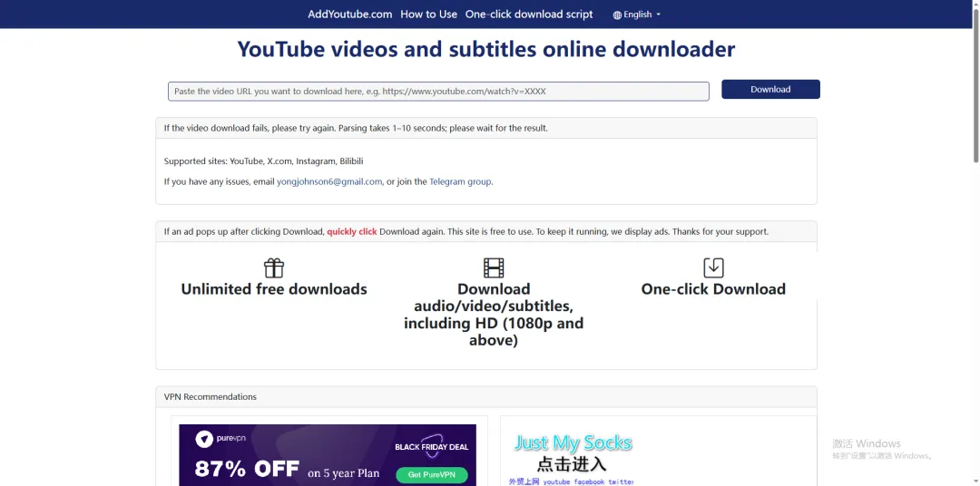The image size is (980, 486).
Task: Click the blue Download button
Action: (770, 90)
